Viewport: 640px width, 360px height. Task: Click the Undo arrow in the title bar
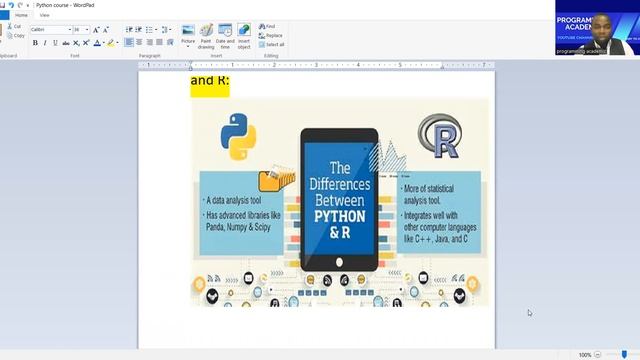tap(11, 5)
